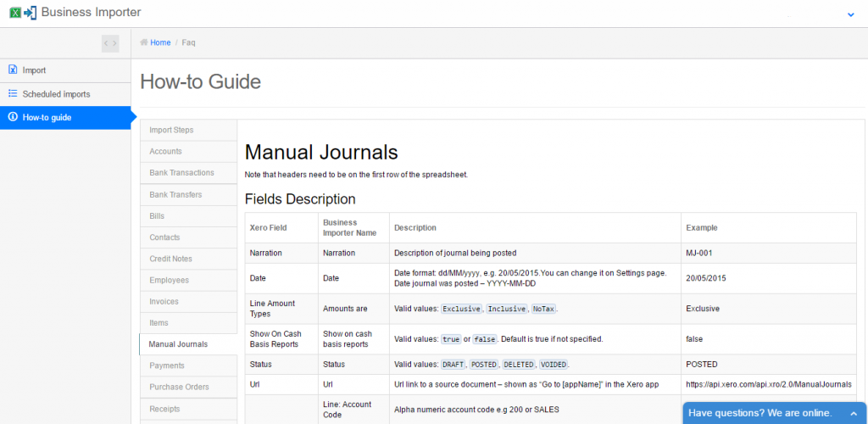Open Scheduled imports in sidebar
This screenshot has height=424, width=868.
click(65, 94)
